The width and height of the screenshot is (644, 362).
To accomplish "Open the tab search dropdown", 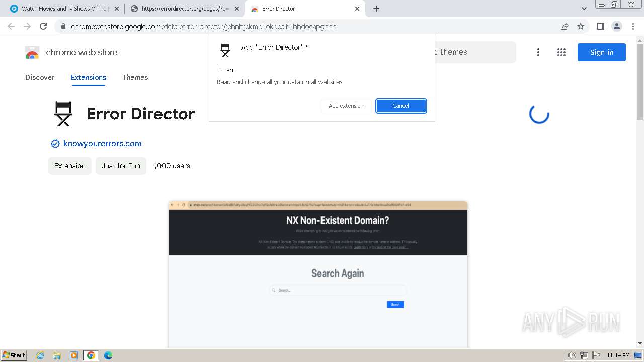I will [x=584, y=9].
